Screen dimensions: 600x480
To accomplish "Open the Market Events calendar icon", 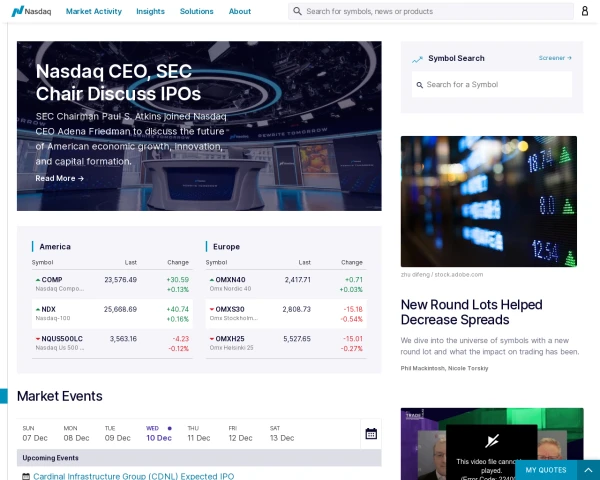I will [x=371, y=434].
